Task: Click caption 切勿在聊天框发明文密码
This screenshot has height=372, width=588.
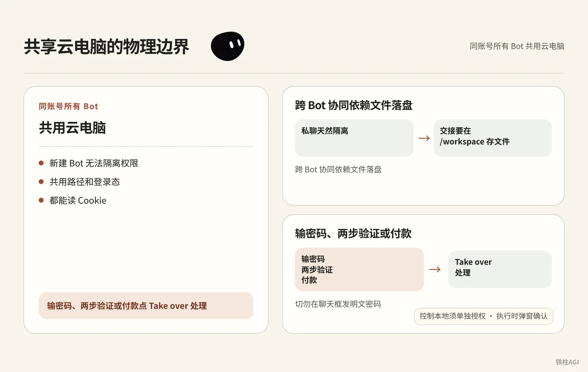Action: coord(338,304)
